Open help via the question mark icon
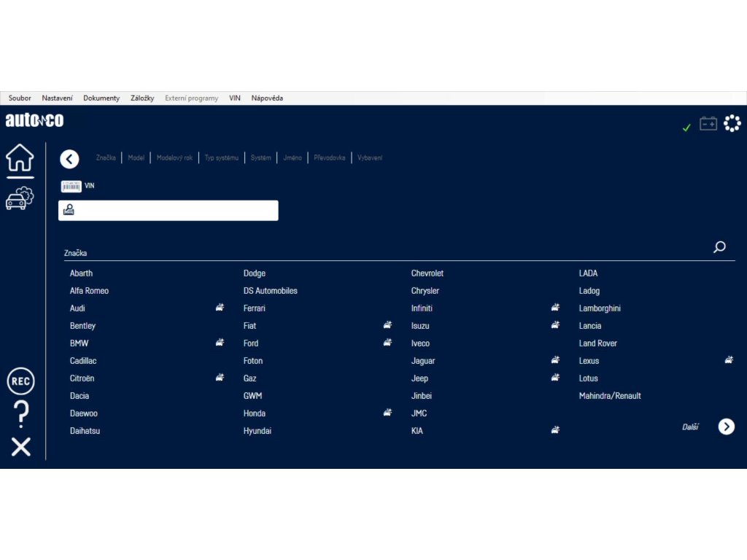The width and height of the screenshot is (747, 560). coord(21,414)
